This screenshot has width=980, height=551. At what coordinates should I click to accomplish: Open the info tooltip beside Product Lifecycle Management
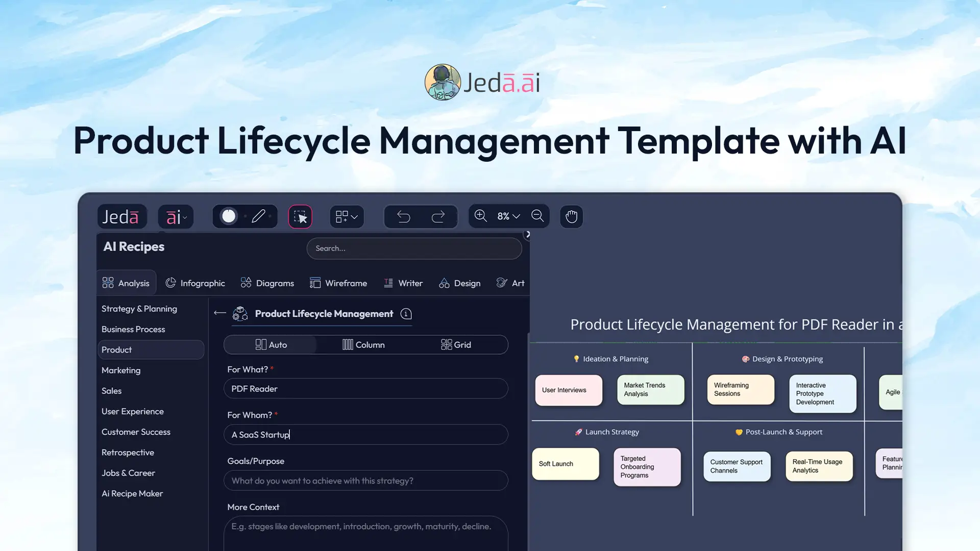(x=406, y=314)
